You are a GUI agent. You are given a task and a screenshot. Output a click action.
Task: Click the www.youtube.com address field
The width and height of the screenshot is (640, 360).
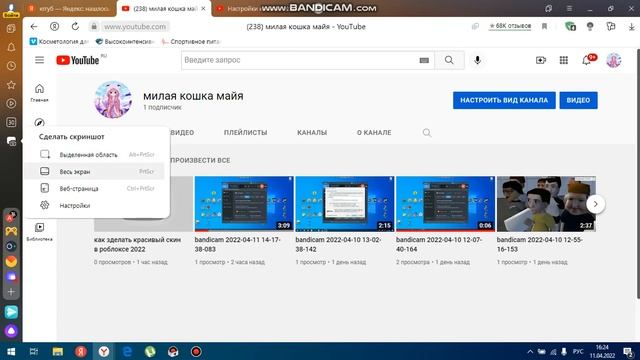[135, 27]
